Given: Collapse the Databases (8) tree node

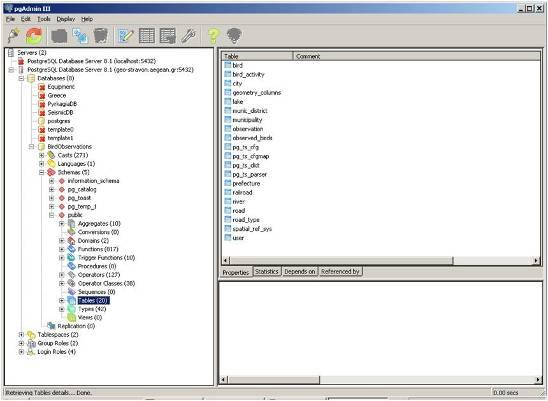Looking at the screenshot, I should coord(21,78).
